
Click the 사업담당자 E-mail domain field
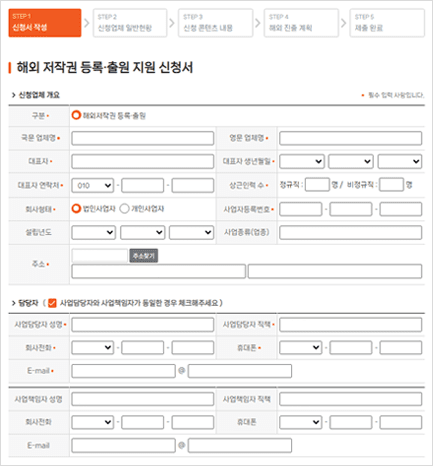[240, 371]
